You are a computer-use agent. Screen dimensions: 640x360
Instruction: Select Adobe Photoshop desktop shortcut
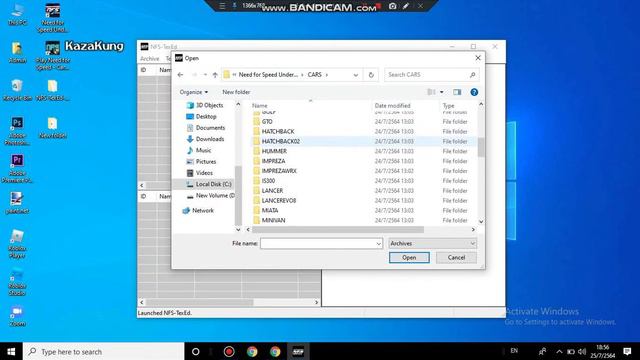pyautogui.click(x=17, y=131)
